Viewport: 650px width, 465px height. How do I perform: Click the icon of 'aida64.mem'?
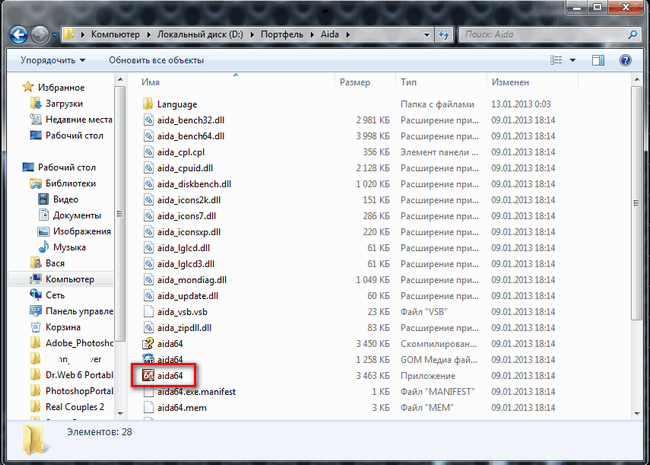tap(148, 407)
